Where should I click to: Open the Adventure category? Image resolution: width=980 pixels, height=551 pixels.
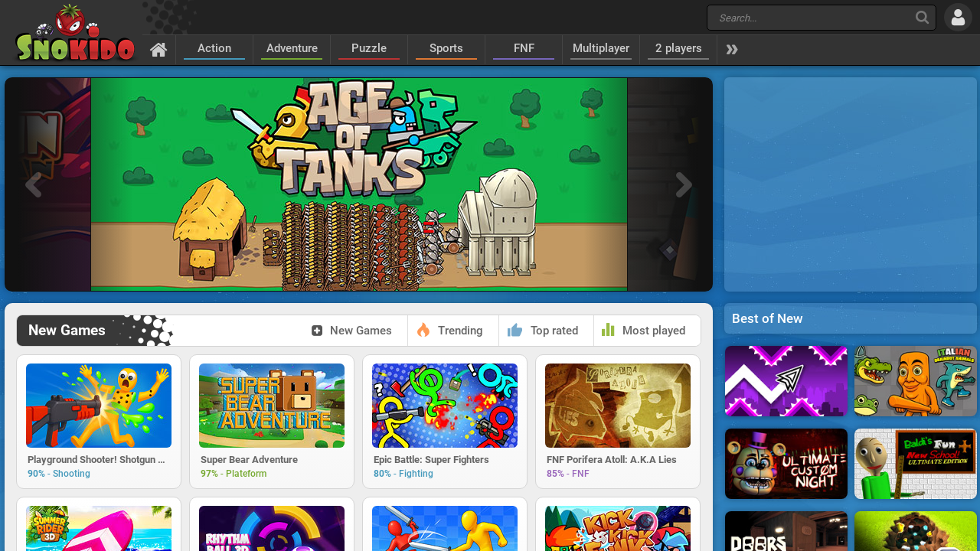pyautogui.click(x=292, y=49)
